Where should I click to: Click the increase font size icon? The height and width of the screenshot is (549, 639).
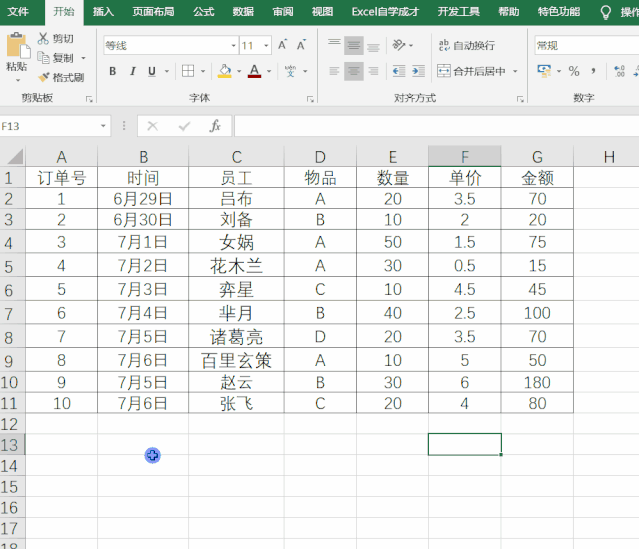[x=283, y=45]
